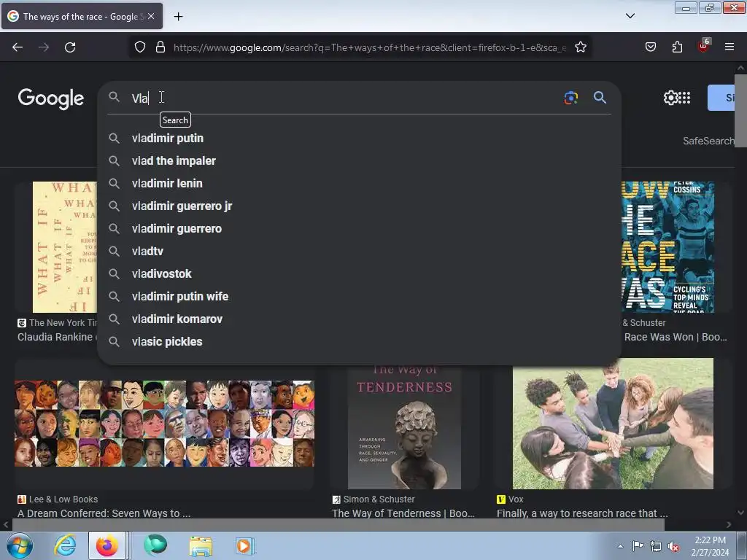Image resolution: width=747 pixels, height=560 pixels.
Task: Open Action Center flag tray icon
Action: [638, 545]
